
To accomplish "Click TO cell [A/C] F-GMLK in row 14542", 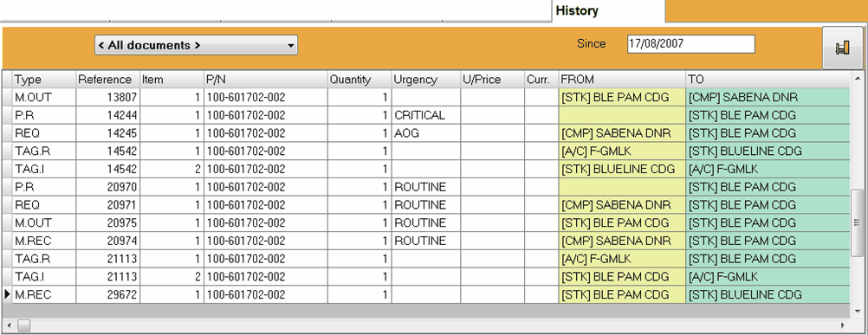I will (x=768, y=169).
